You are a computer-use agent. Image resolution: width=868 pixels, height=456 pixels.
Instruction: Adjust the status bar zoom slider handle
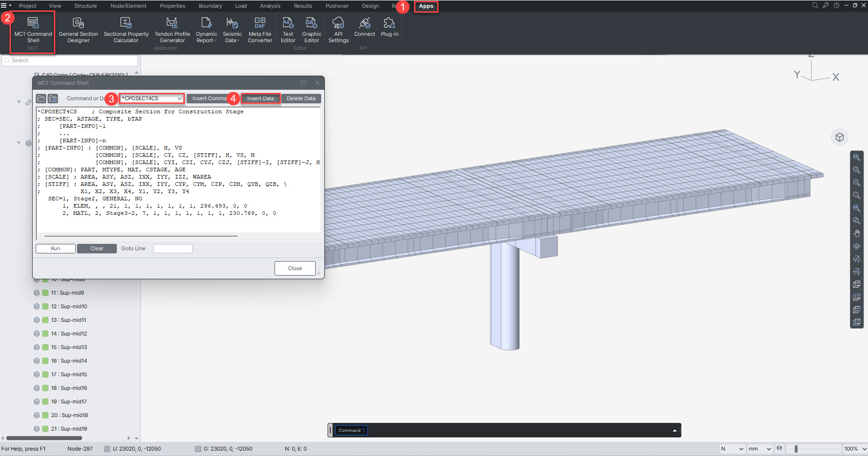(796, 449)
